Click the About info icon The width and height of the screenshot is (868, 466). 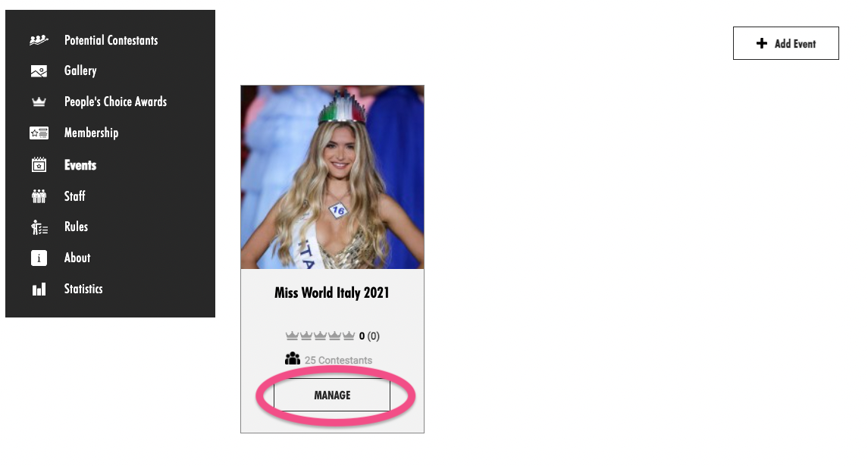[x=39, y=258]
